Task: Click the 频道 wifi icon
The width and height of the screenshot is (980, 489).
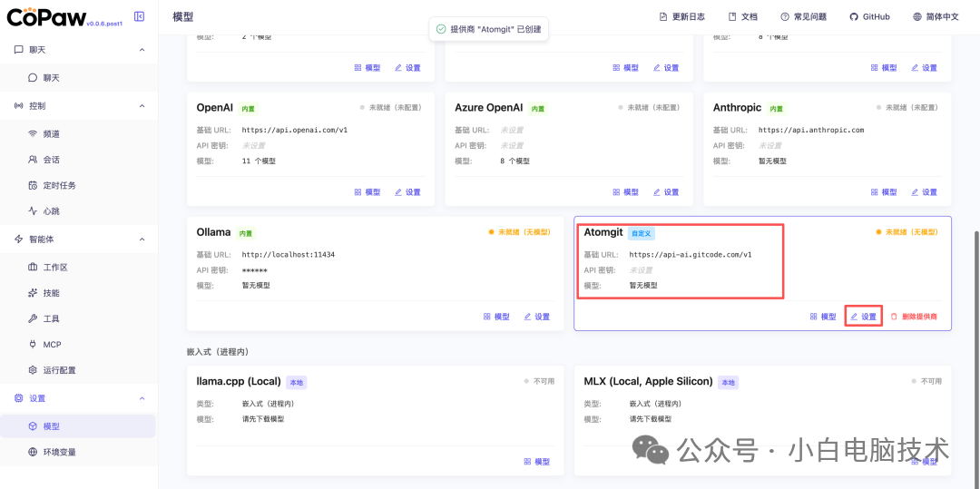Action: 34,133
